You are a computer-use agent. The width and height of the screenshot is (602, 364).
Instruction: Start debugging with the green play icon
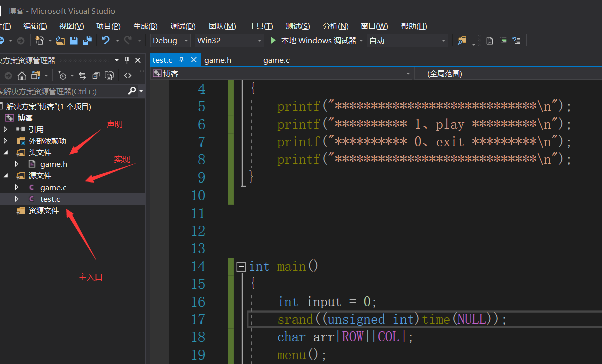tap(273, 41)
